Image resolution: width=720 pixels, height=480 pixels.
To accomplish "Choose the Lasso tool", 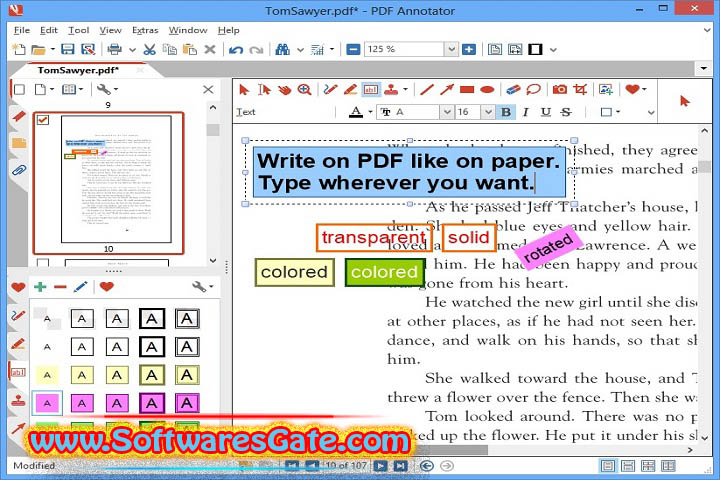I will tap(533, 90).
